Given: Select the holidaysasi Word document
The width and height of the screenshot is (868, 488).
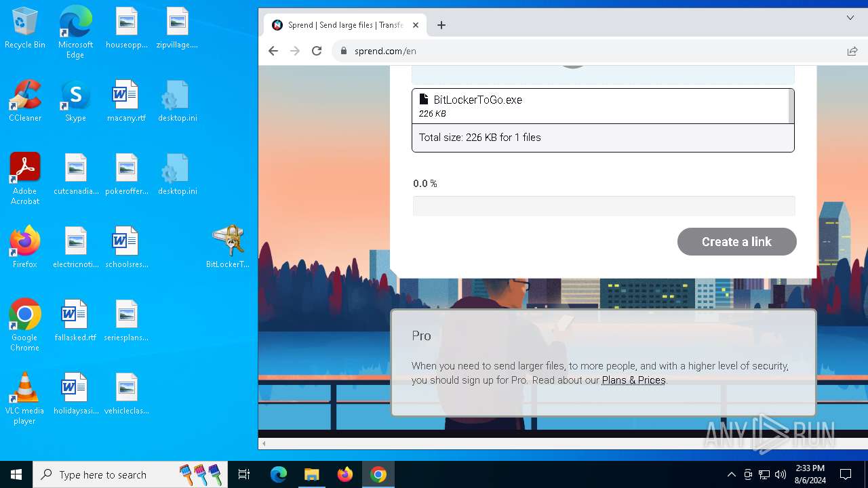Looking at the screenshot, I should pos(75,394).
